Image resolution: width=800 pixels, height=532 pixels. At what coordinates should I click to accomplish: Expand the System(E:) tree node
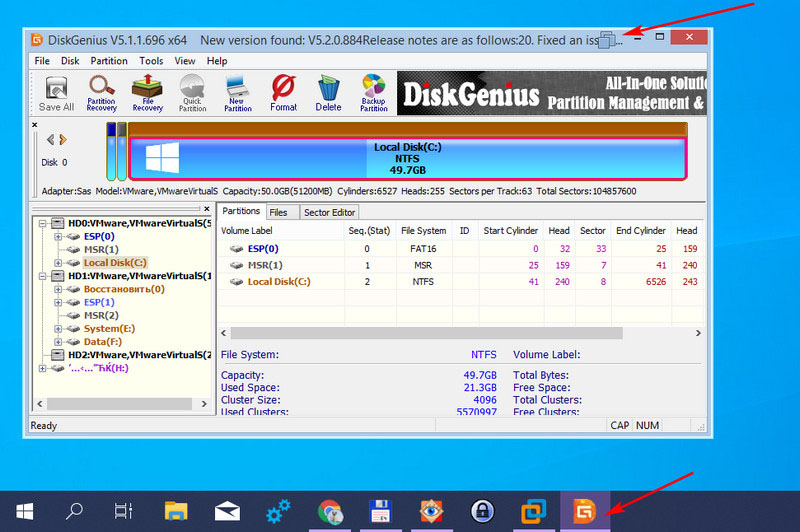pyautogui.click(x=58, y=329)
